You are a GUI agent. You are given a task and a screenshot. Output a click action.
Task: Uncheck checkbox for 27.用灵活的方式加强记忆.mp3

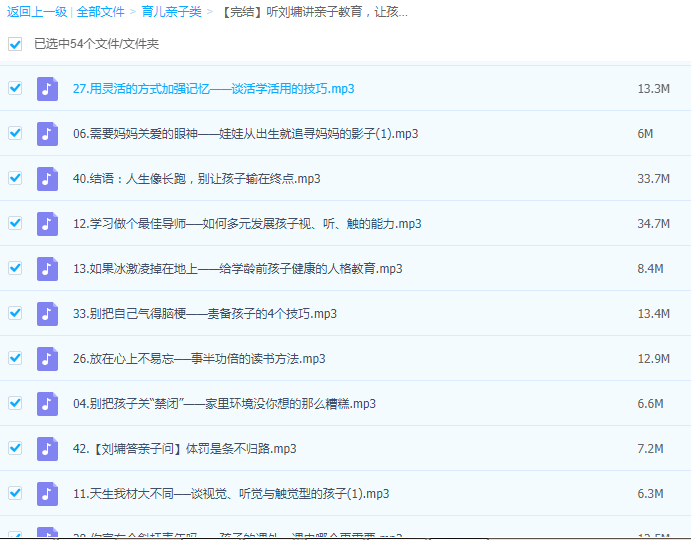15,88
